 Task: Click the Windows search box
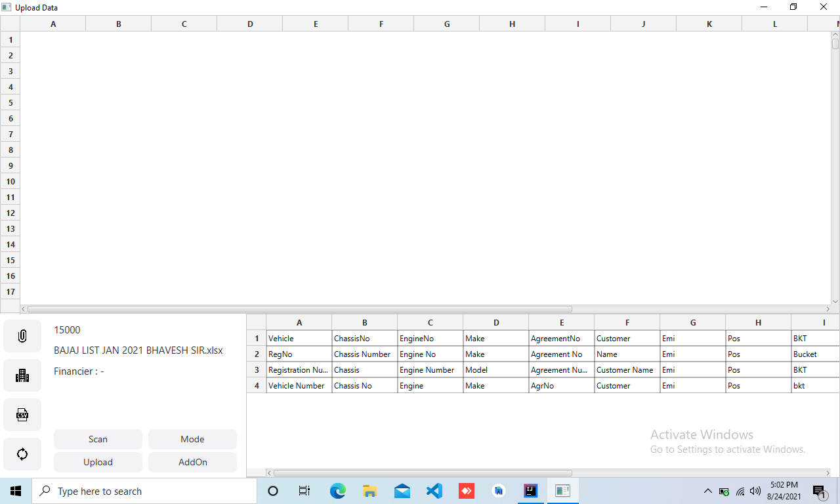coord(144,490)
